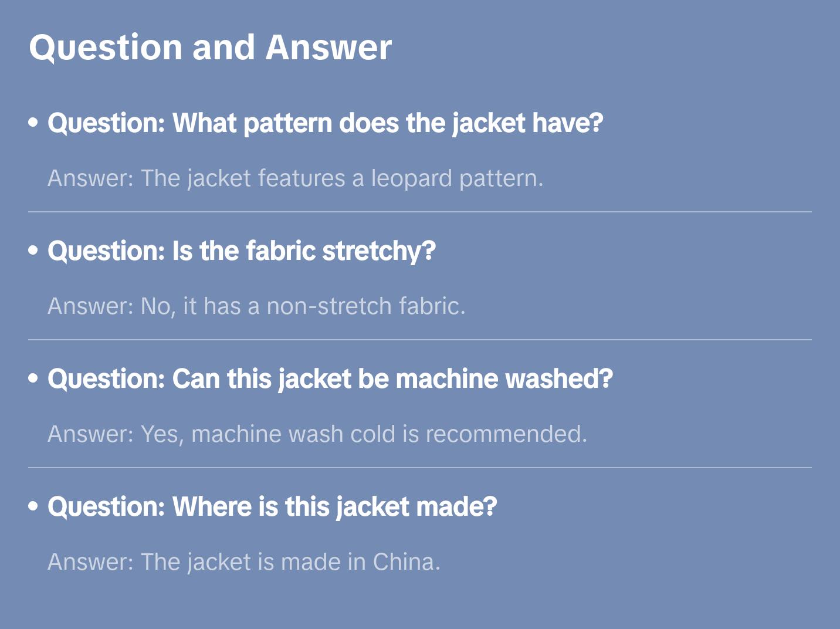Click the divider below the machine wash answer

420,468
